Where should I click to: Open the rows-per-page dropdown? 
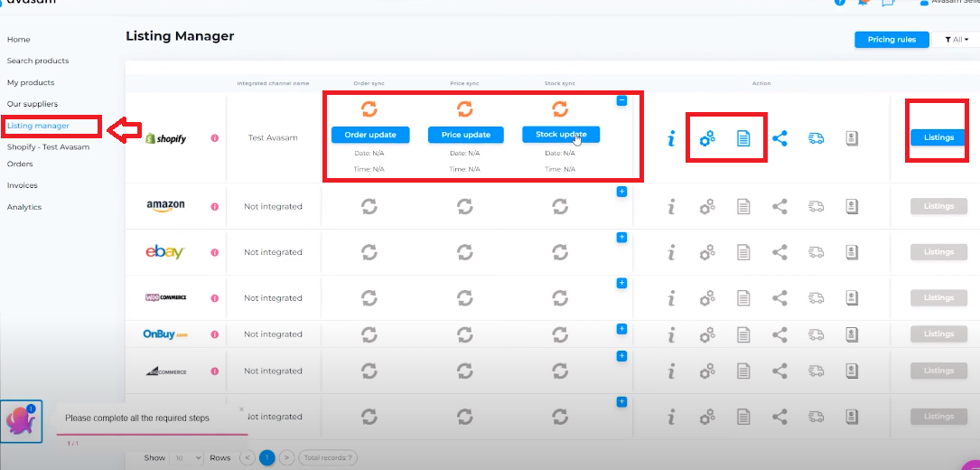[x=187, y=458]
